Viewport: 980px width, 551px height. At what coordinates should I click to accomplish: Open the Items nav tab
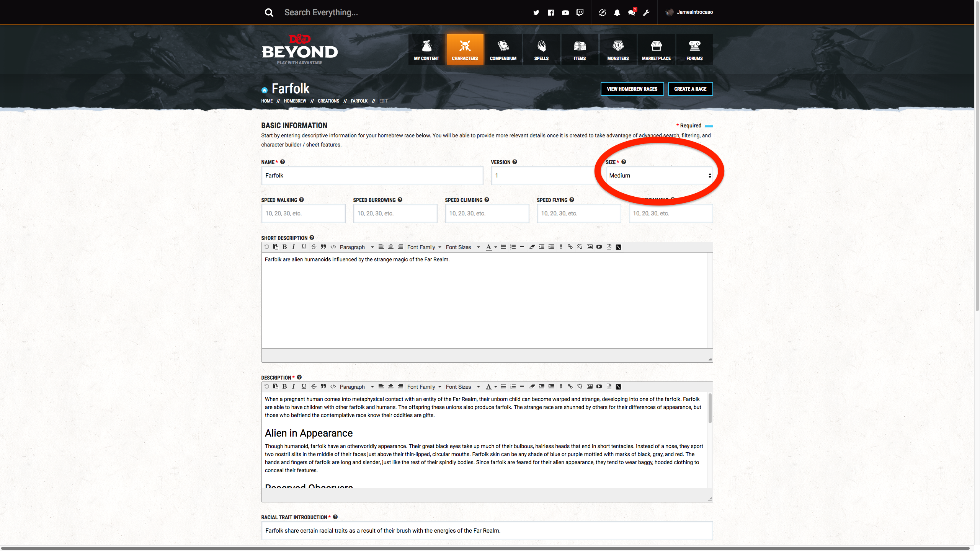[580, 49]
